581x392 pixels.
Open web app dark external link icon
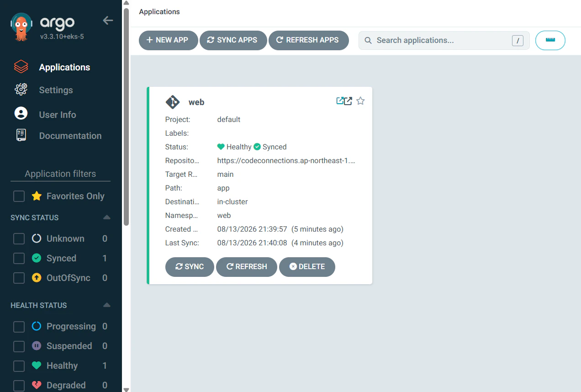tap(348, 101)
